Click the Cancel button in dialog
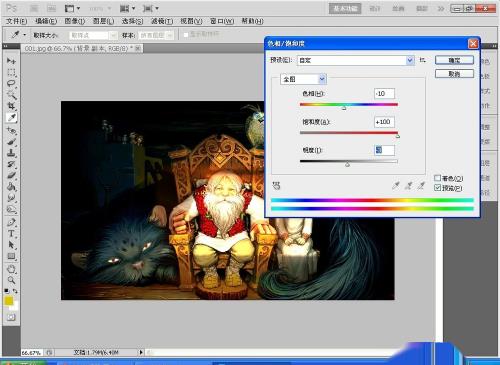 454,74
